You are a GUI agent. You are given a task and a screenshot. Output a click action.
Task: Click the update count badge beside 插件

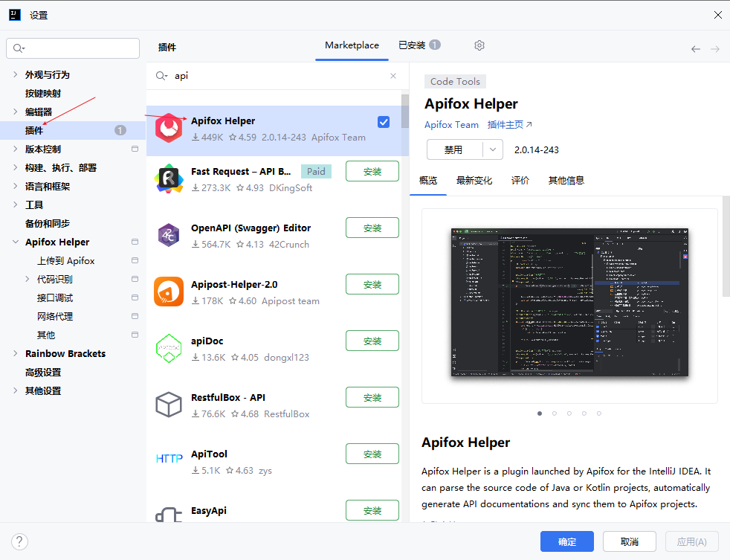(120, 130)
